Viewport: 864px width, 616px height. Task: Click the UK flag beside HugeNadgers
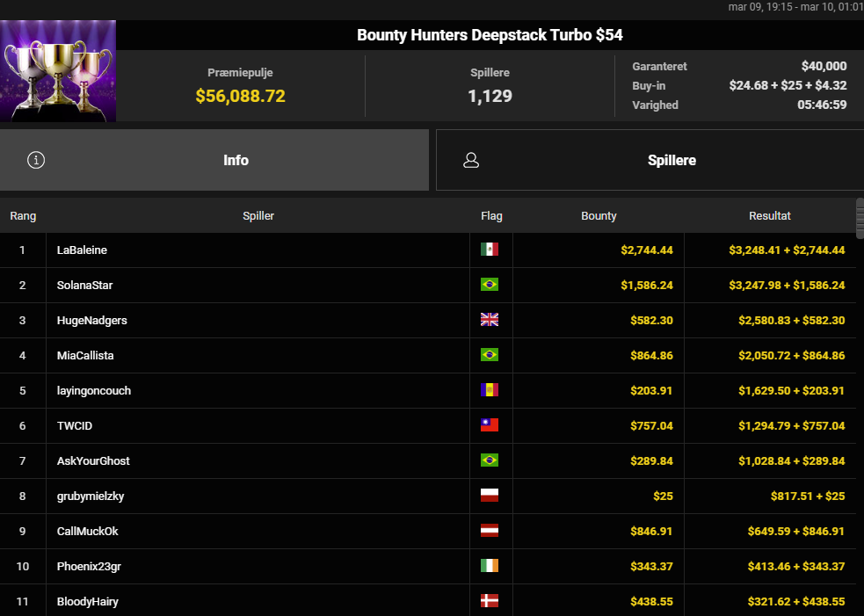tap(490, 320)
